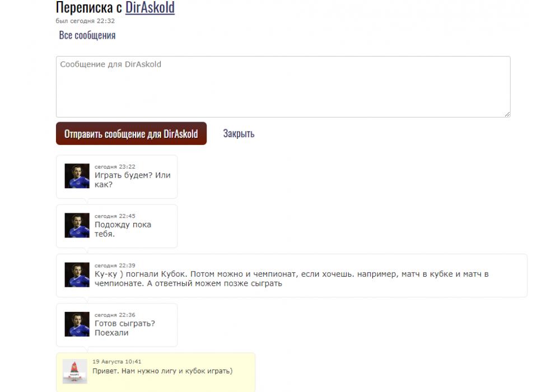
Task: Click the "был сегодня 22:32" status text
Action: [x=85, y=21]
